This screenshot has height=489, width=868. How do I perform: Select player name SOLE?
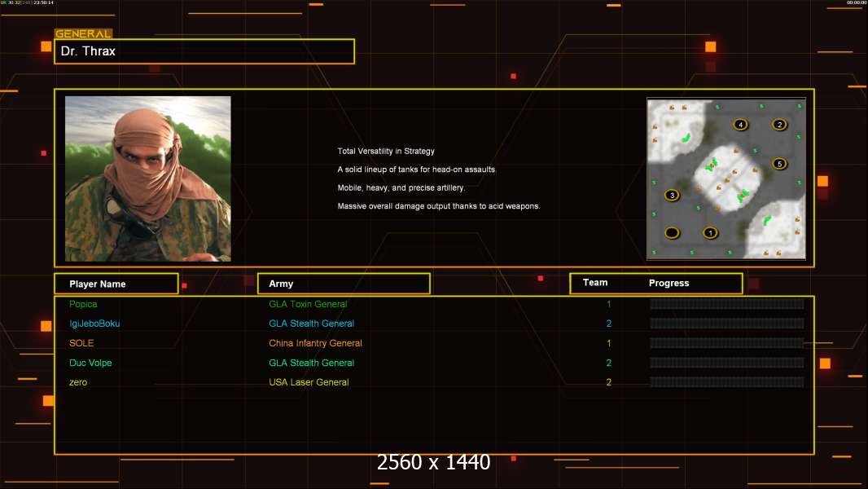pos(81,343)
